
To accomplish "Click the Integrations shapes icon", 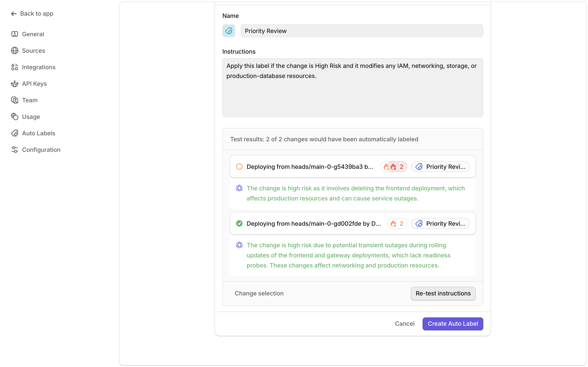I will coord(14,67).
